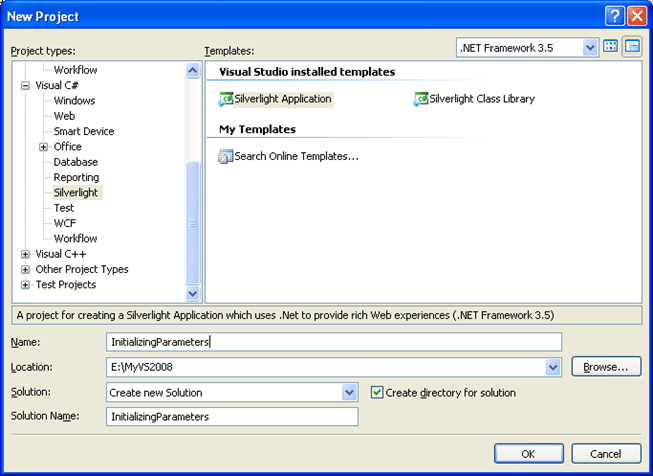
Task: Open the Solution dropdown
Action: [x=349, y=392]
